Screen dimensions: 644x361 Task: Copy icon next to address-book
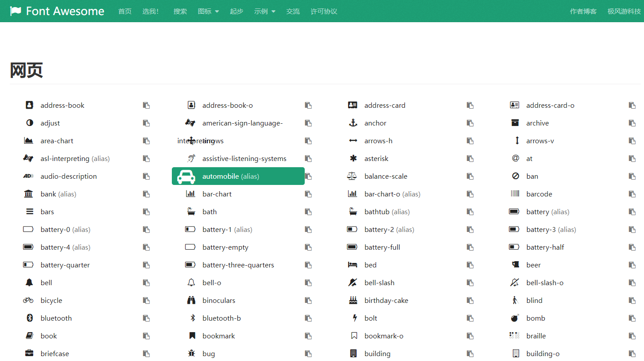tap(146, 105)
